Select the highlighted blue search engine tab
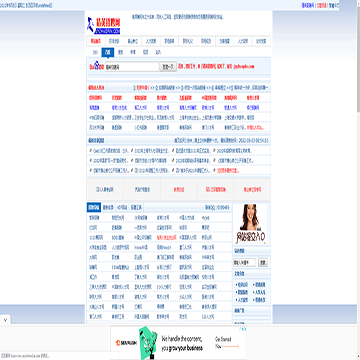 [x=107, y=52]
